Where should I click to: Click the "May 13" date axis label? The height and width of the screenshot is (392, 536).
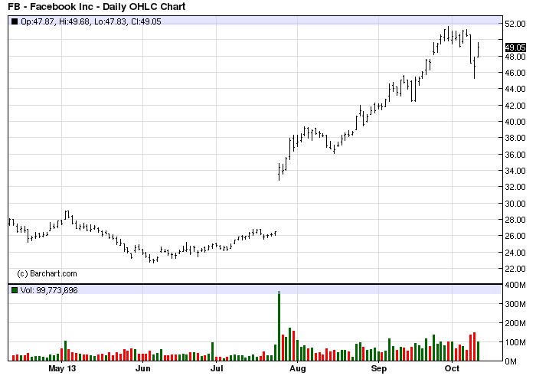coord(62,368)
